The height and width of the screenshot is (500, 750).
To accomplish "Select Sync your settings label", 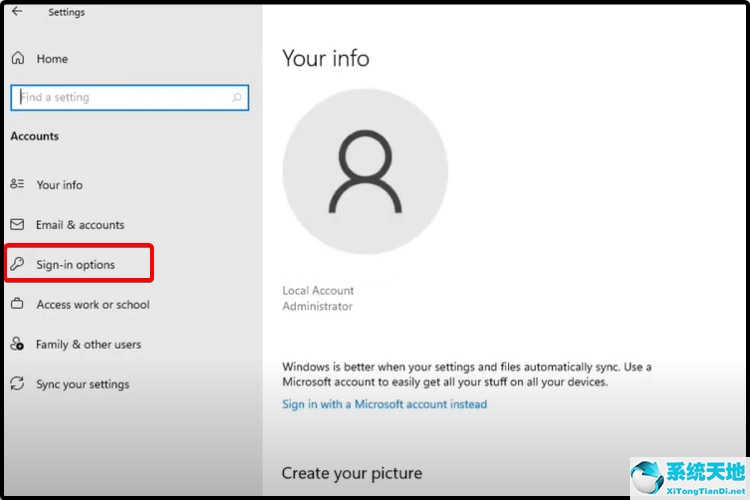I will pos(83,384).
